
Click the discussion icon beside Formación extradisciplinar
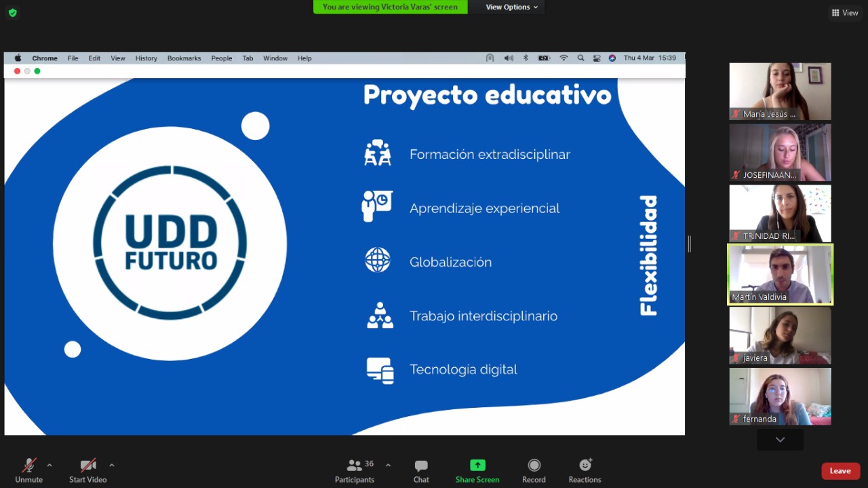tap(378, 153)
